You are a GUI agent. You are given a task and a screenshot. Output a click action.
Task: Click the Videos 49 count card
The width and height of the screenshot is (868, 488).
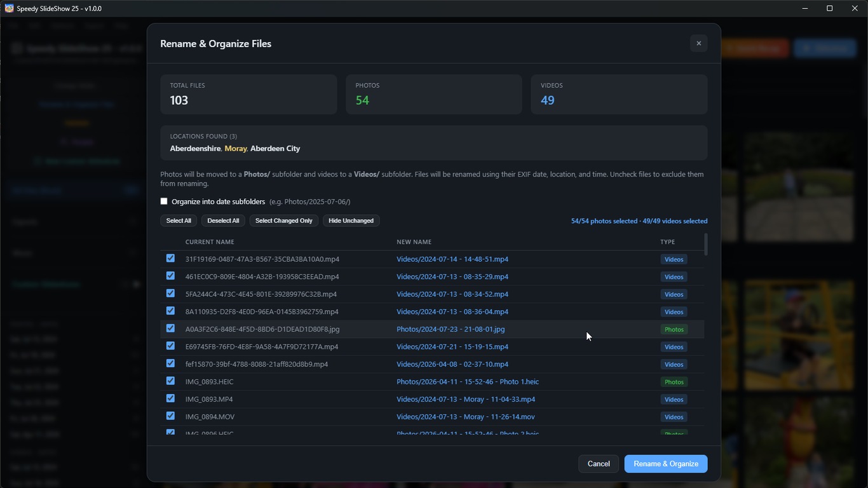click(619, 94)
